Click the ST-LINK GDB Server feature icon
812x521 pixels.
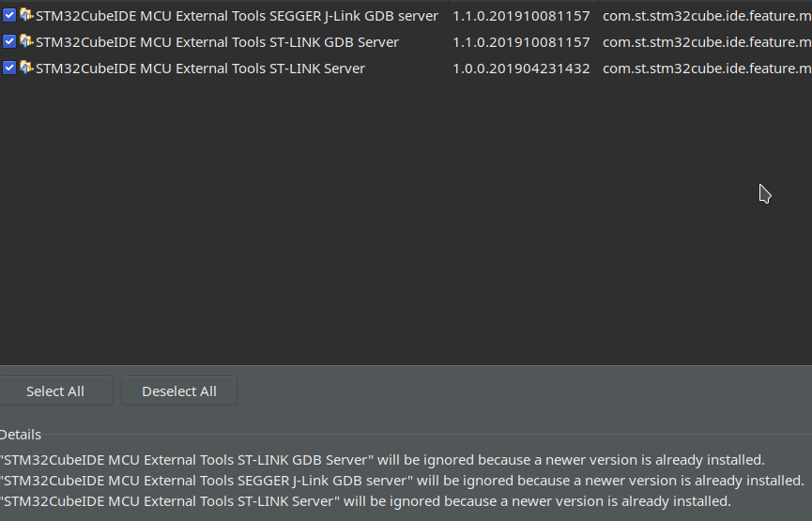coord(26,41)
